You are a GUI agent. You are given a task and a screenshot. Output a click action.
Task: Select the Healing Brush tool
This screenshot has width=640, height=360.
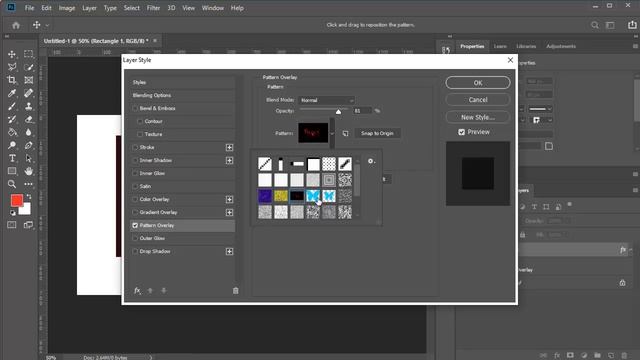29,93
